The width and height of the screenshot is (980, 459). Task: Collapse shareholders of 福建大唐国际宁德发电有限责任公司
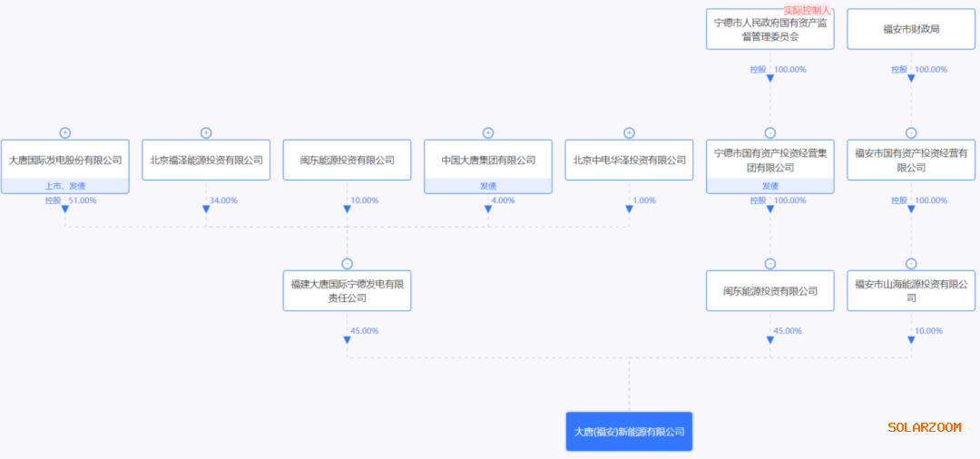point(347,264)
